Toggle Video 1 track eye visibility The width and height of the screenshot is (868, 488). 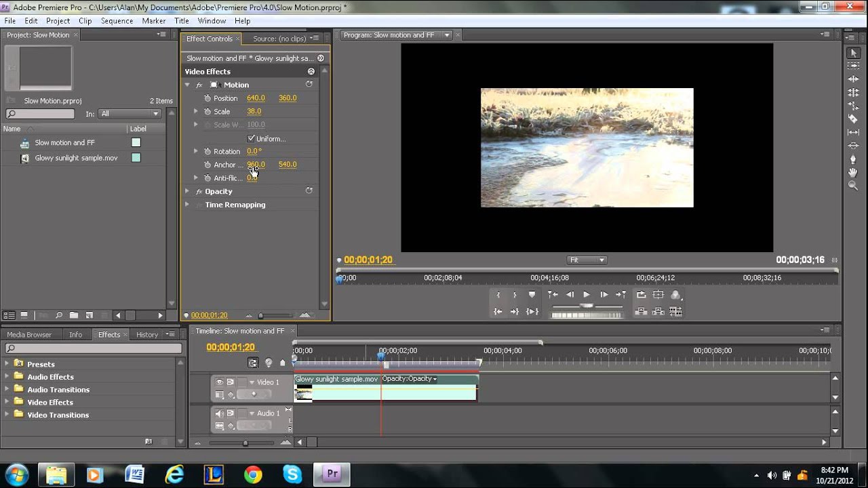pyautogui.click(x=219, y=382)
